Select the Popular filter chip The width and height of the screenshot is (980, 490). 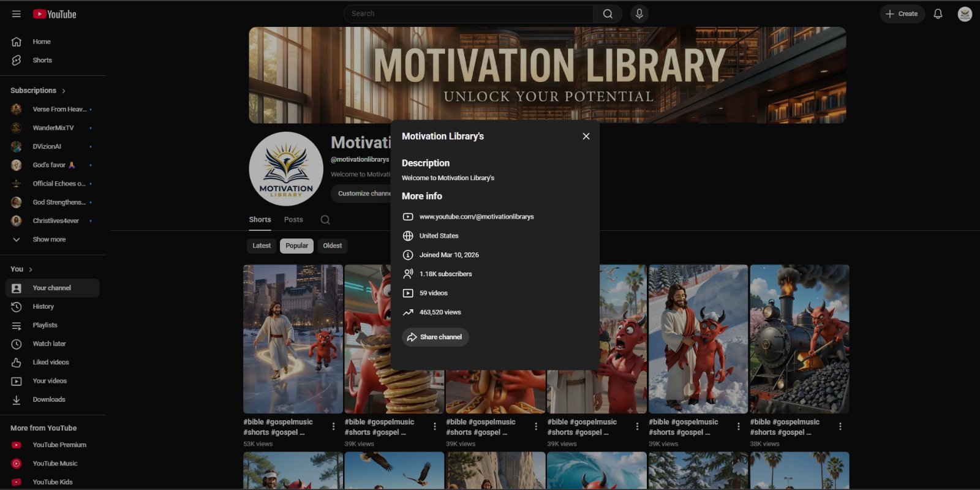pyautogui.click(x=297, y=246)
